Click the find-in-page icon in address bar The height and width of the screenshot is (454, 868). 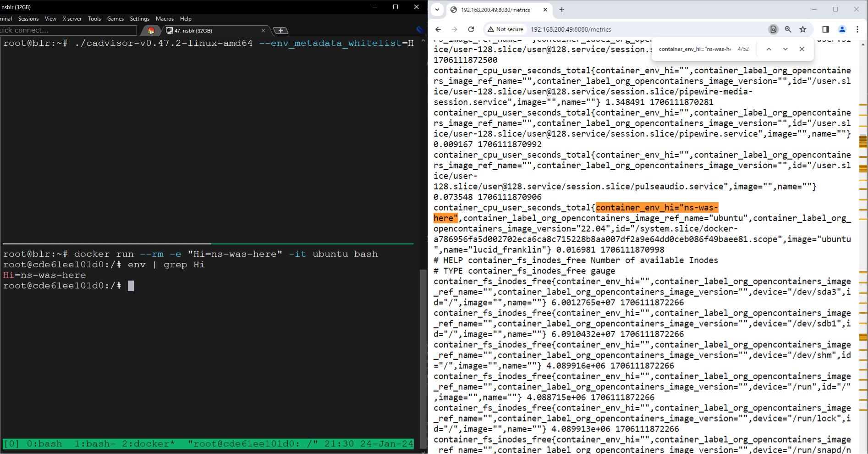773,29
